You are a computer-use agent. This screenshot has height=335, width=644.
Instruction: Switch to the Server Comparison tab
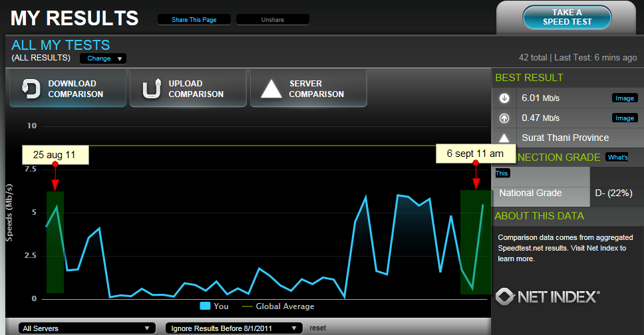coord(308,88)
